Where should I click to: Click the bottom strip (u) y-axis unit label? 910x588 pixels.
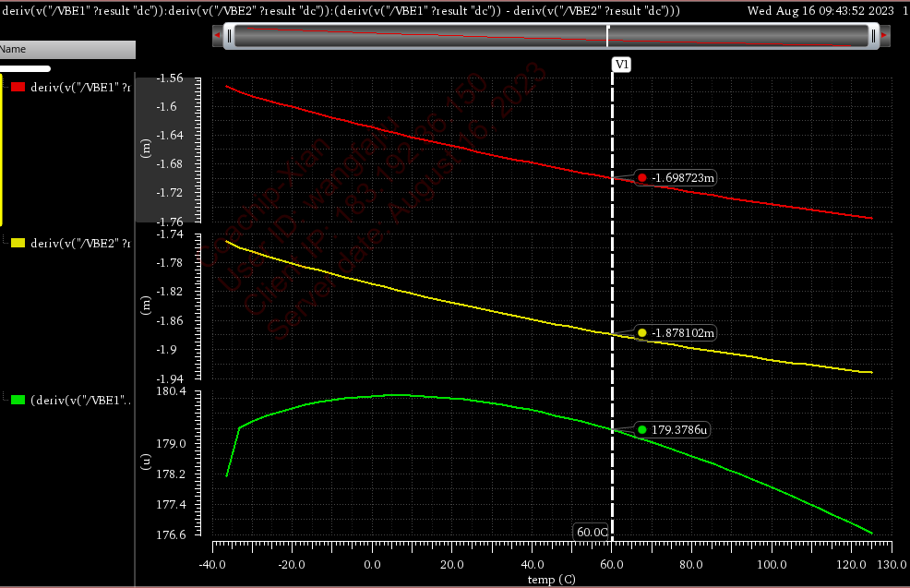(x=146, y=462)
